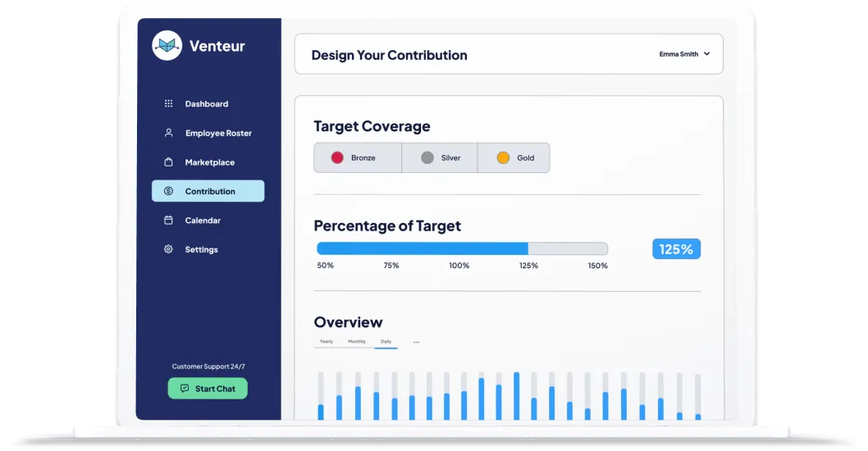This screenshot has height=451, width=868.
Task: Click the Dashboard grid icon
Action: (x=168, y=104)
